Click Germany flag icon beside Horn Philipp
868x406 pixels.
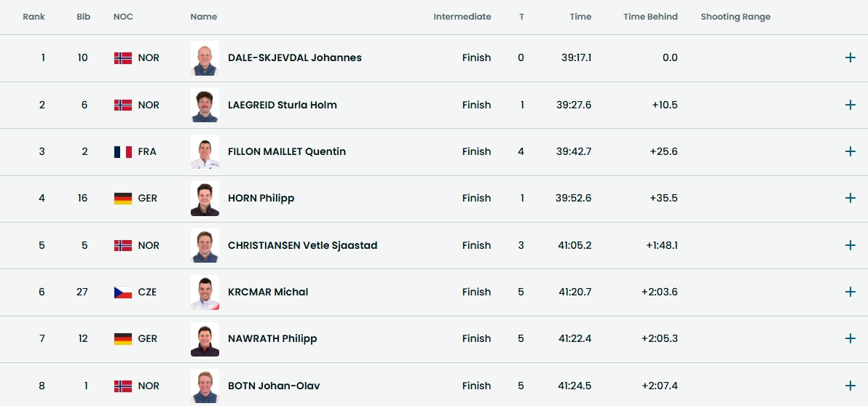point(123,199)
